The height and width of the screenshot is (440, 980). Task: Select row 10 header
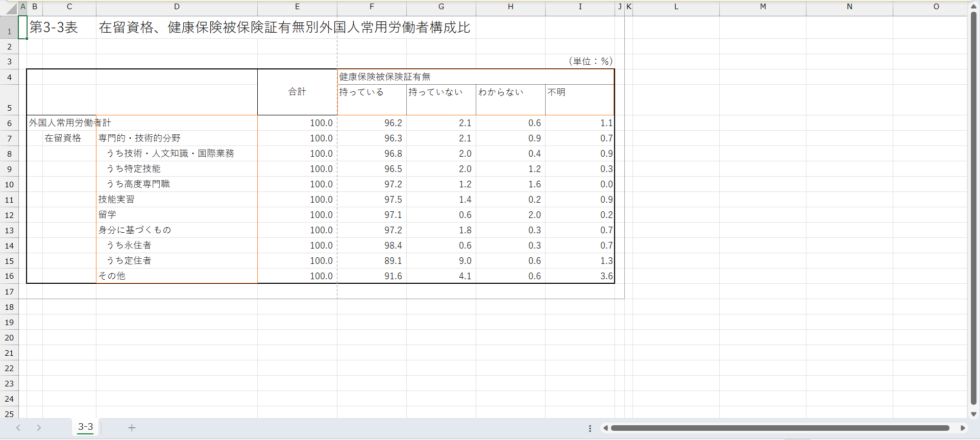click(9, 184)
